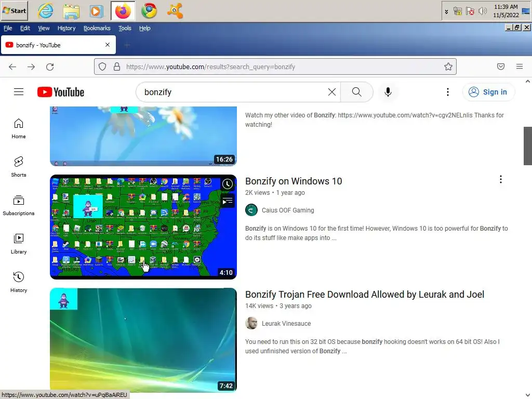The image size is (532, 399).
Task: Open the Help menu
Action: coord(144,28)
